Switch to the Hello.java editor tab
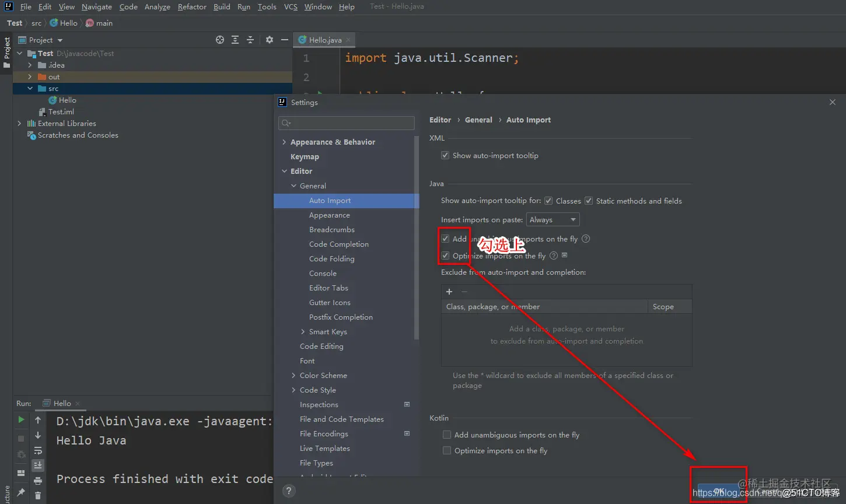 click(x=325, y=40)
